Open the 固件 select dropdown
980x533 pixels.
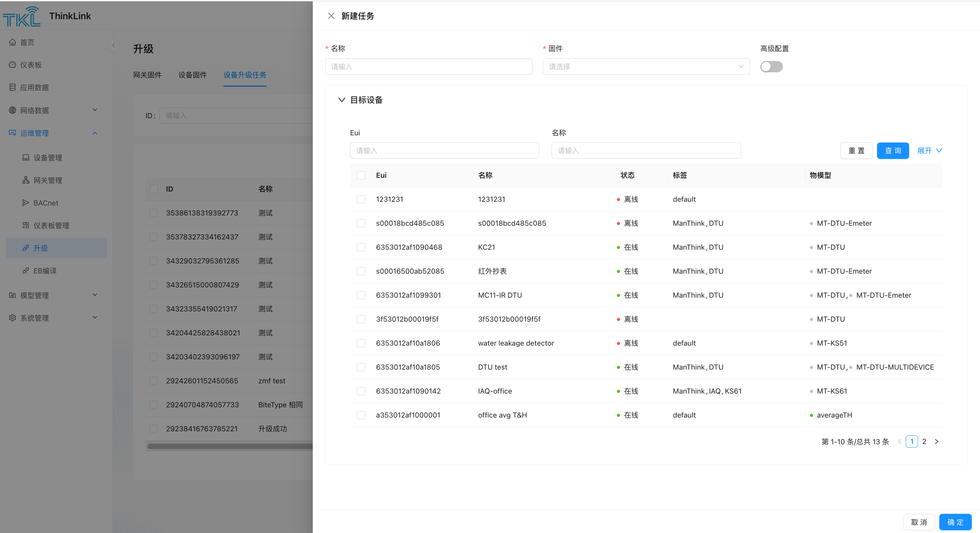click(646, 66)
